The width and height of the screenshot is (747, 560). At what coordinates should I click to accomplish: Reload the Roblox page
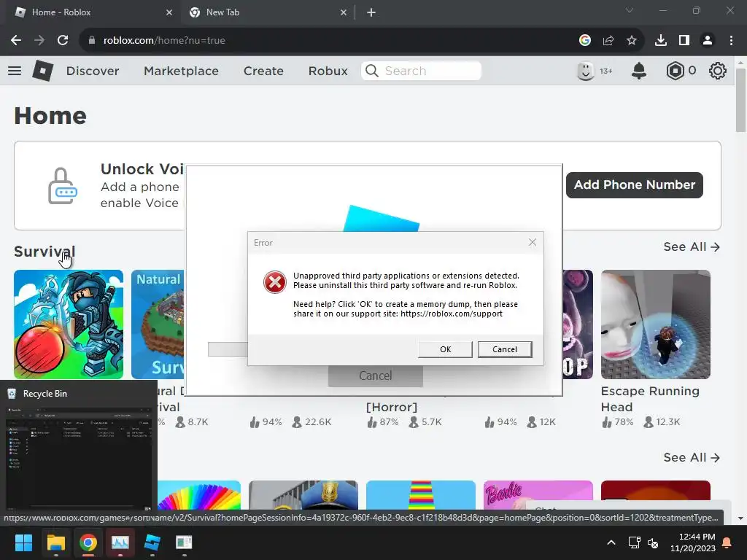(x=63, y=41)
